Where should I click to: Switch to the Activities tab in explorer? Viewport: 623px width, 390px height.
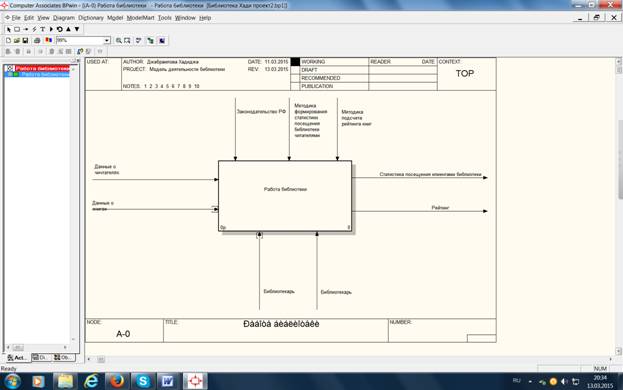tap(17, 357)
